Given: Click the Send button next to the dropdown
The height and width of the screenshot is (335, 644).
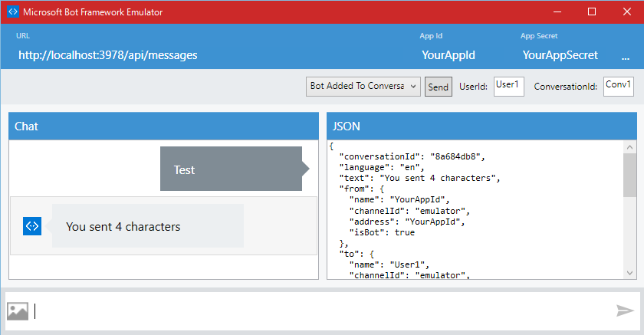Looking at the screenshot, I should (x=439, y=87).
